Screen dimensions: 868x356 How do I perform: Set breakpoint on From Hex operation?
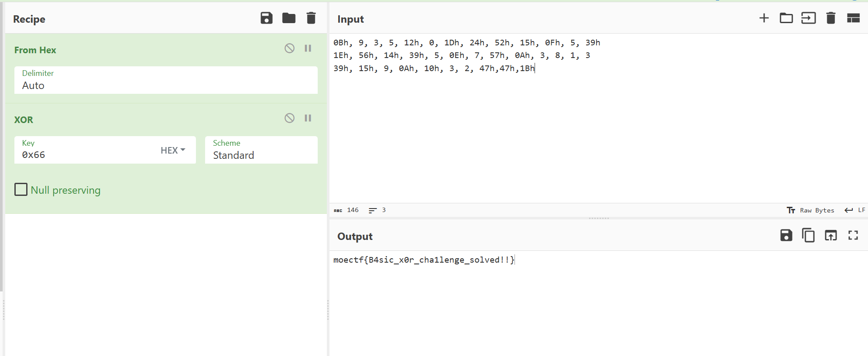pyautogui.click(x=308, y=48)
